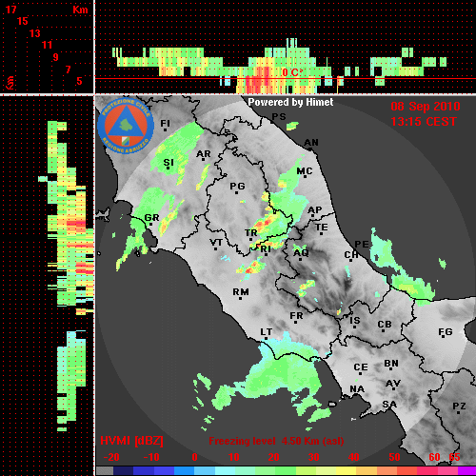Select the AR city label
Image resolution: width=476 pixels, height=476 pixels.
204,154
